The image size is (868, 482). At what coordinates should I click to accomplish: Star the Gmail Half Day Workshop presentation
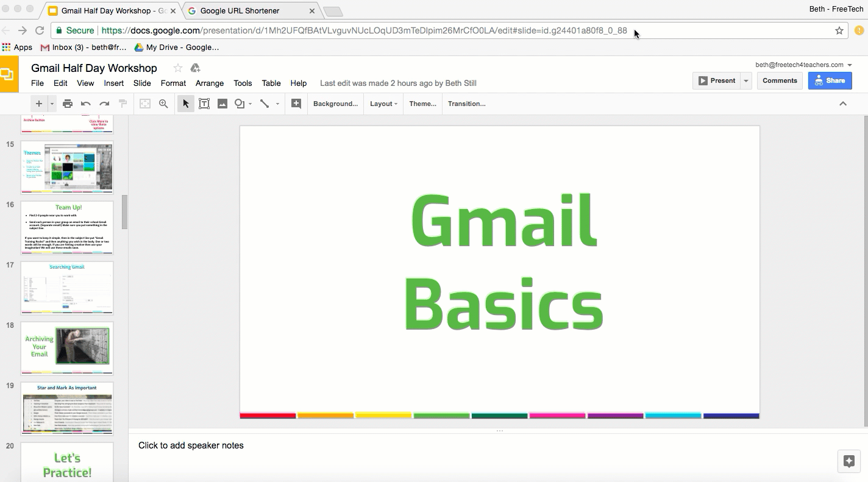click(x=177, y=68)
